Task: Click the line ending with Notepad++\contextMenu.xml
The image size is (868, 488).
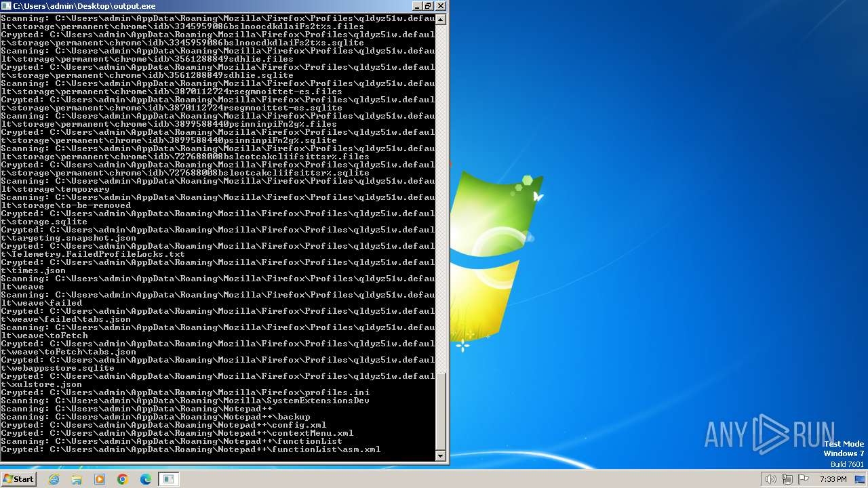Action: [x=177, y=433]
